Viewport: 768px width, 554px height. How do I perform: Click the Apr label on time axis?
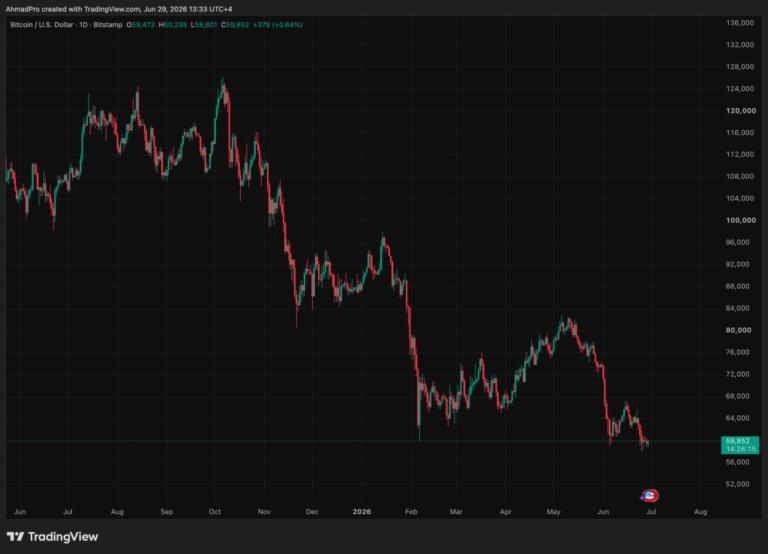505,512
